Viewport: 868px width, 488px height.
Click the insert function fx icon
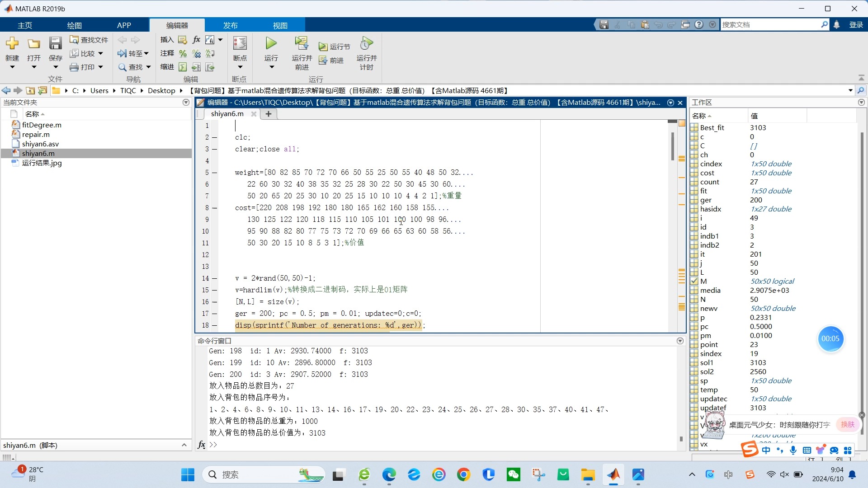pyautogui.click(x=196, y=40)
